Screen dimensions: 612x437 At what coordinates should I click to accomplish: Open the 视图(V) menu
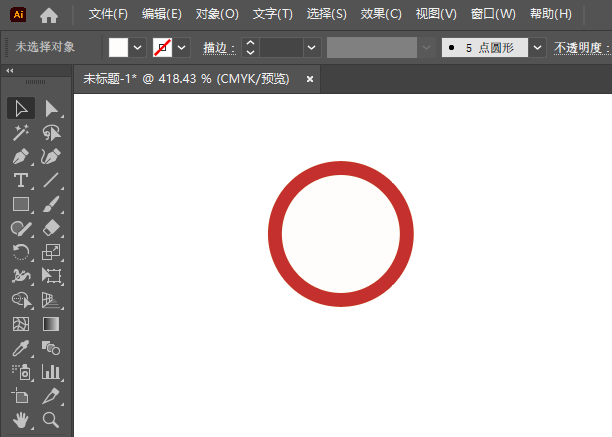[x=436, y=14]
